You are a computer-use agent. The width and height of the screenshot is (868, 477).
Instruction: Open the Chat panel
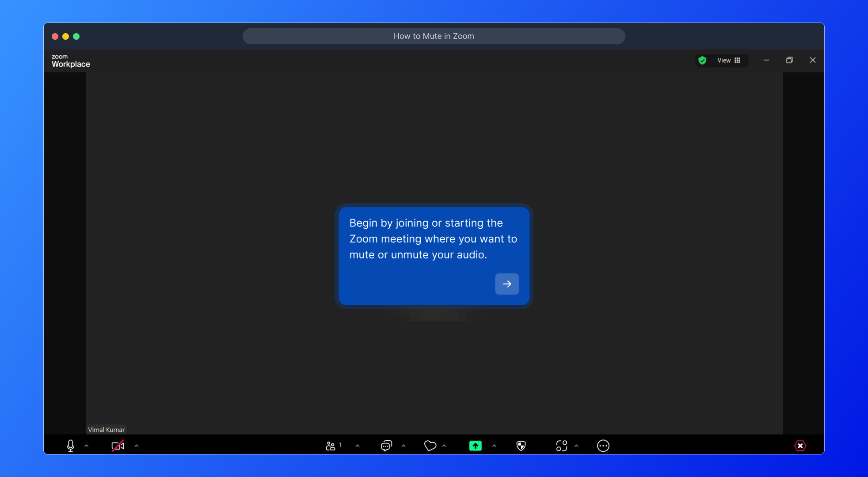[x=386, y=446]
